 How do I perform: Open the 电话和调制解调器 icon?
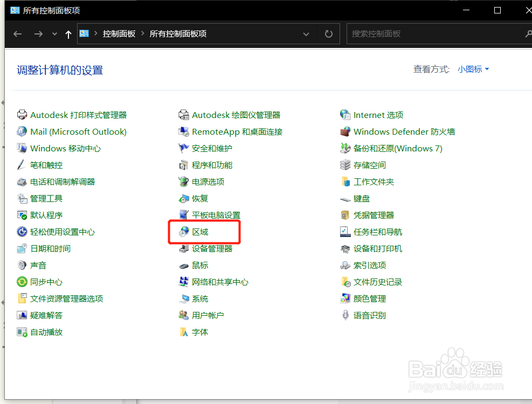22,182
